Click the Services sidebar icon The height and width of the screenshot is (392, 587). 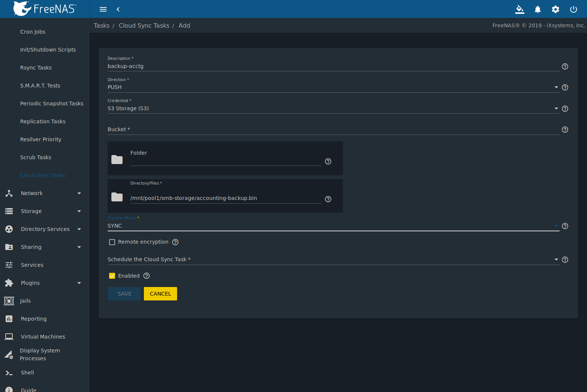click(x=9, y=265)
